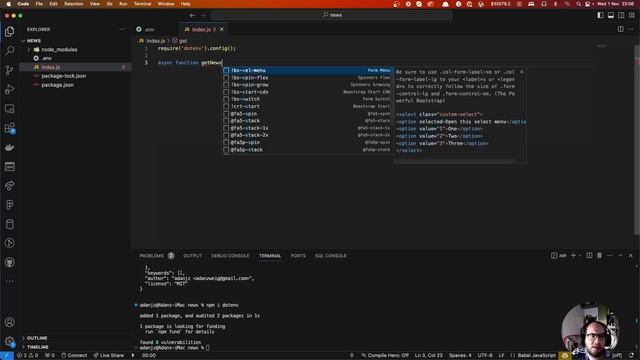The image size is (640, 360).
Task: Switch to the .env editor tab
Action: (x=149, y=29)
